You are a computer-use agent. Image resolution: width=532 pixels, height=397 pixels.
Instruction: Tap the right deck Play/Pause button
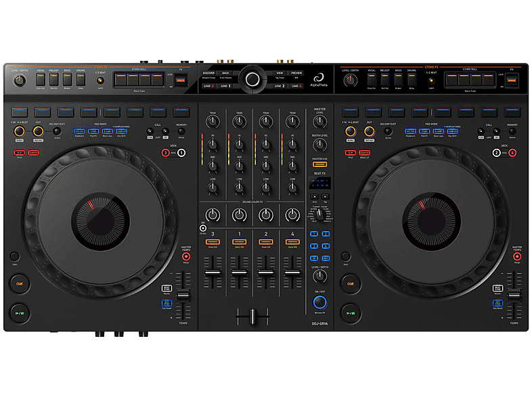pos(351,313)
